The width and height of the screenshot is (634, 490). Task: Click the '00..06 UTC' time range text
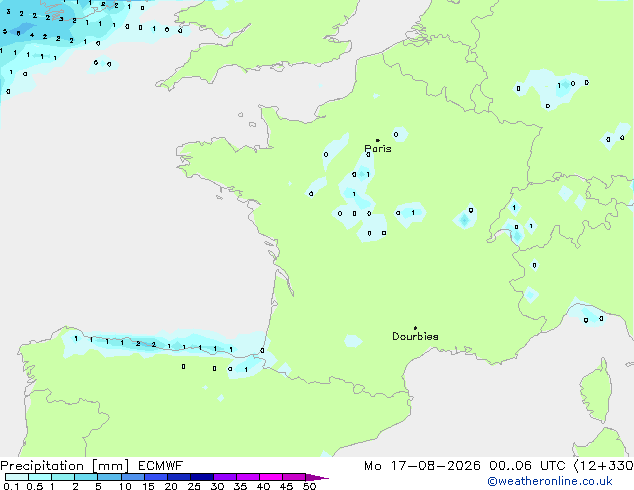[527, 466]
